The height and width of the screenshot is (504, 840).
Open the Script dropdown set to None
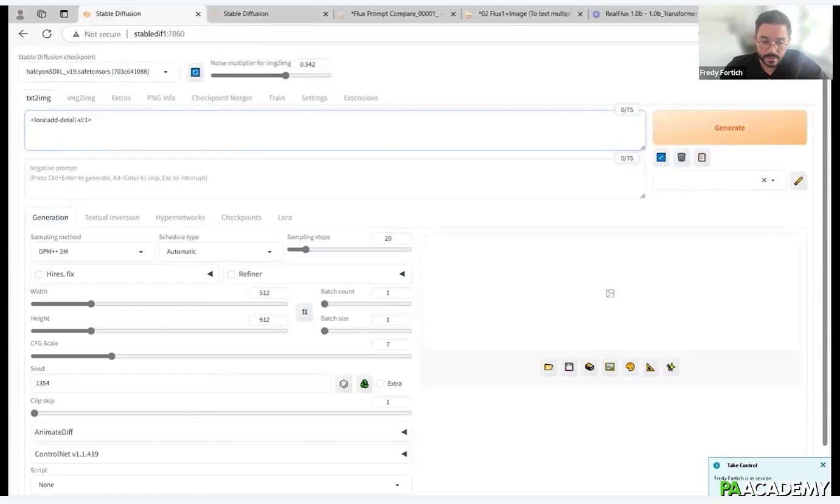coord(221,485)
